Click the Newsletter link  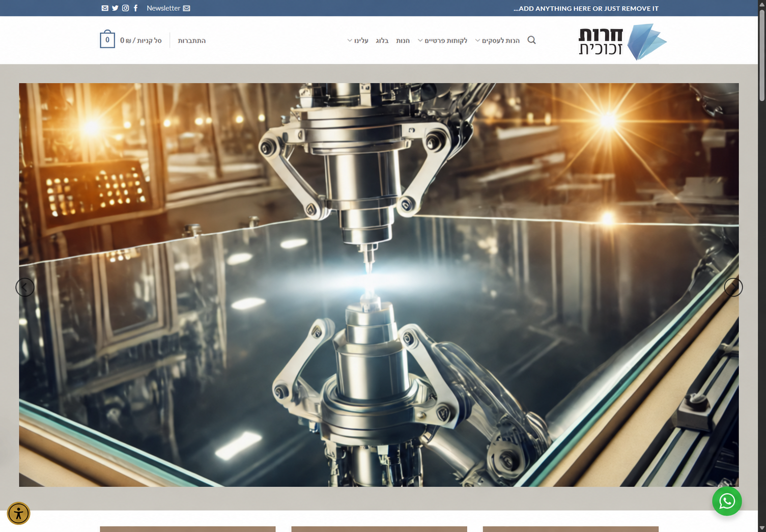168,8
